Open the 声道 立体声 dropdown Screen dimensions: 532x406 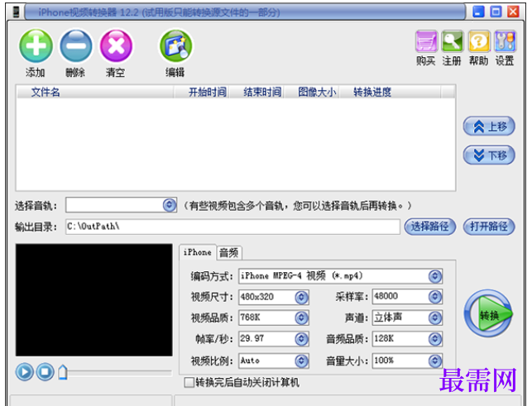pos(435,318)
